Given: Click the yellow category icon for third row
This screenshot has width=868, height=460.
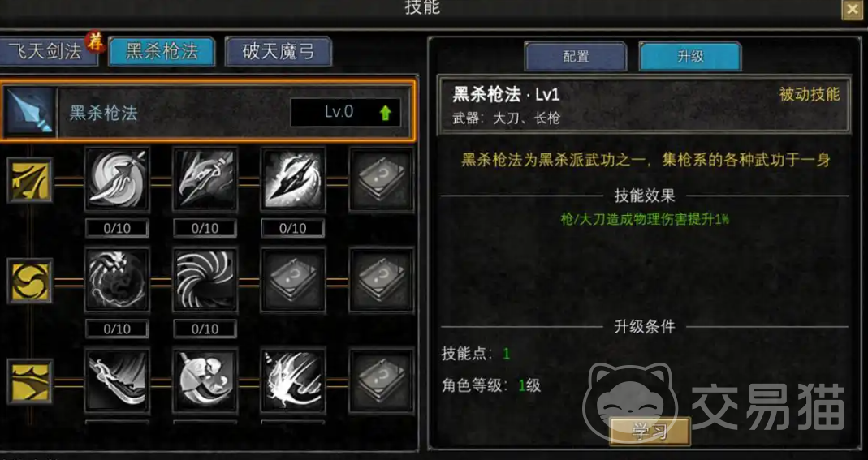Looking at the screenshot, I should [30, 381].
